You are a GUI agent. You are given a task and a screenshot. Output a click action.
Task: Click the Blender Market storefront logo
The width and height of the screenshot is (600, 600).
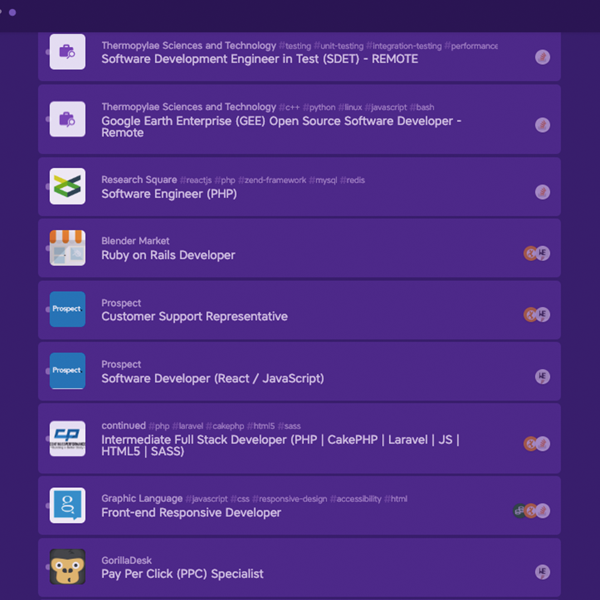pyautogui.click(x=67, y=248)
